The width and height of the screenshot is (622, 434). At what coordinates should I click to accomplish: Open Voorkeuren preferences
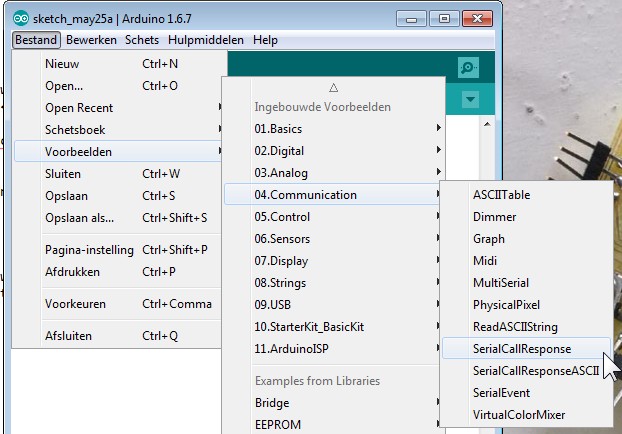[117, 304]
